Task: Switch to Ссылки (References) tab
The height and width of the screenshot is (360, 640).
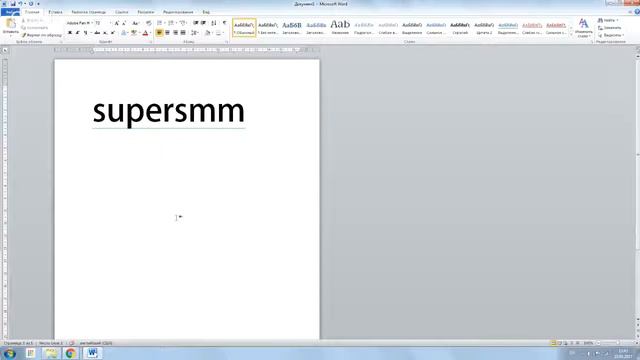Action: tap(122, 12)
